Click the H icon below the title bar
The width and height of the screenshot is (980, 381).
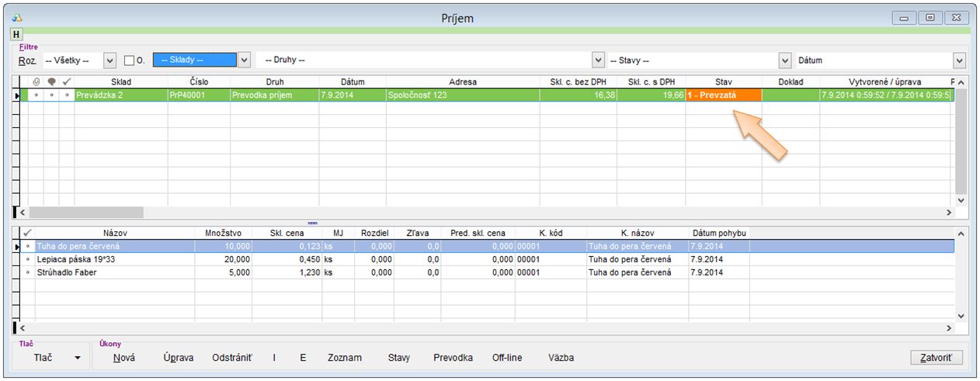16,35
